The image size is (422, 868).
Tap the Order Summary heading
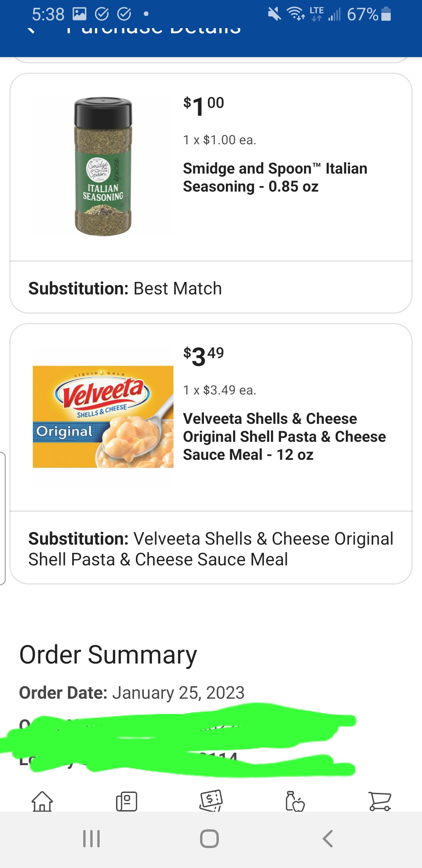pos(108,655)
